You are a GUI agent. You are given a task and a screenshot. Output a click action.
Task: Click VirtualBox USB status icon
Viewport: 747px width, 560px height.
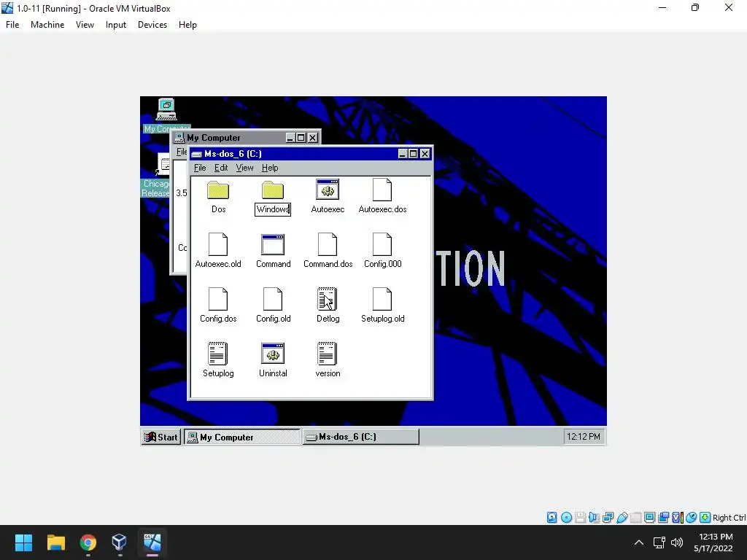point(622,517)
